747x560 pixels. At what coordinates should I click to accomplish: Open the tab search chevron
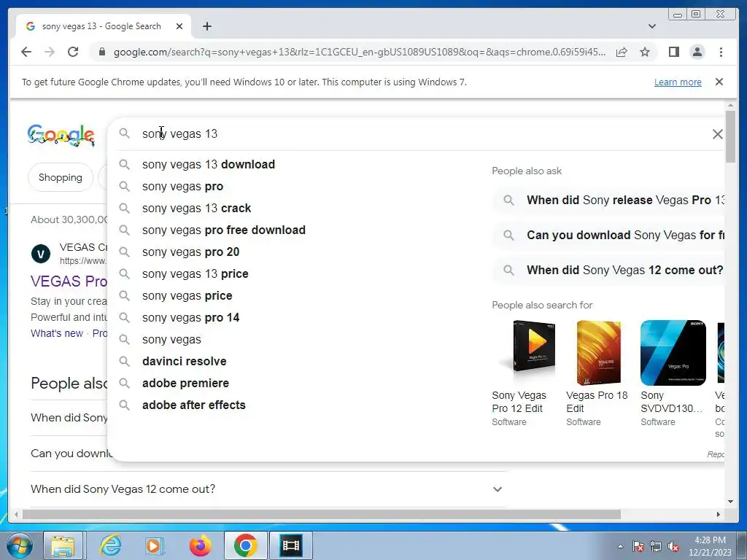[651, 26]
